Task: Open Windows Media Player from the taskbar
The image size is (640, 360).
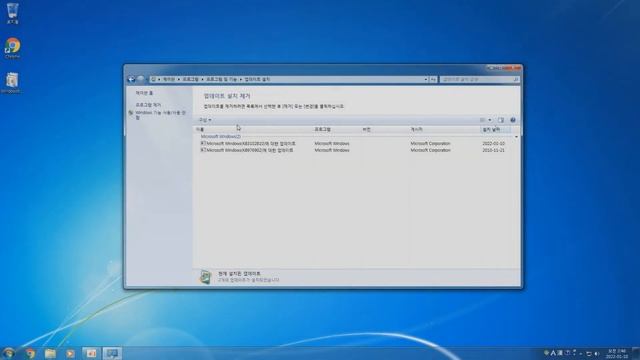Action: coord(70,353)
